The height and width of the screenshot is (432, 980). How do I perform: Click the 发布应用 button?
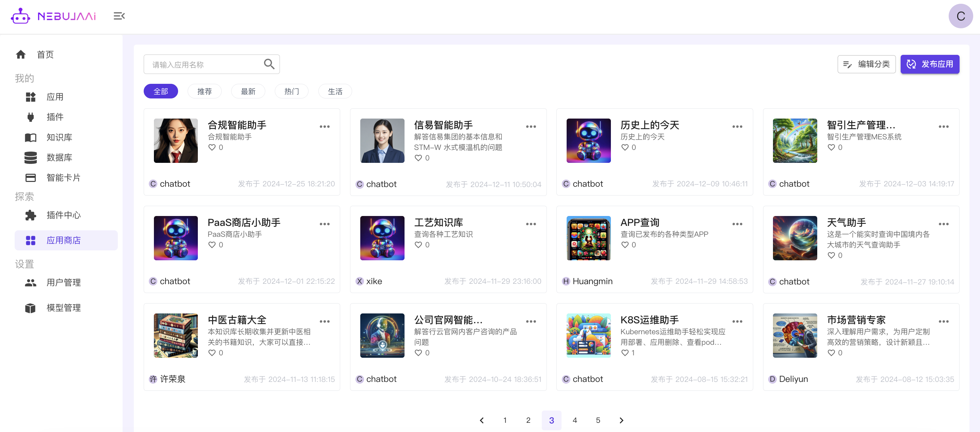930,64
